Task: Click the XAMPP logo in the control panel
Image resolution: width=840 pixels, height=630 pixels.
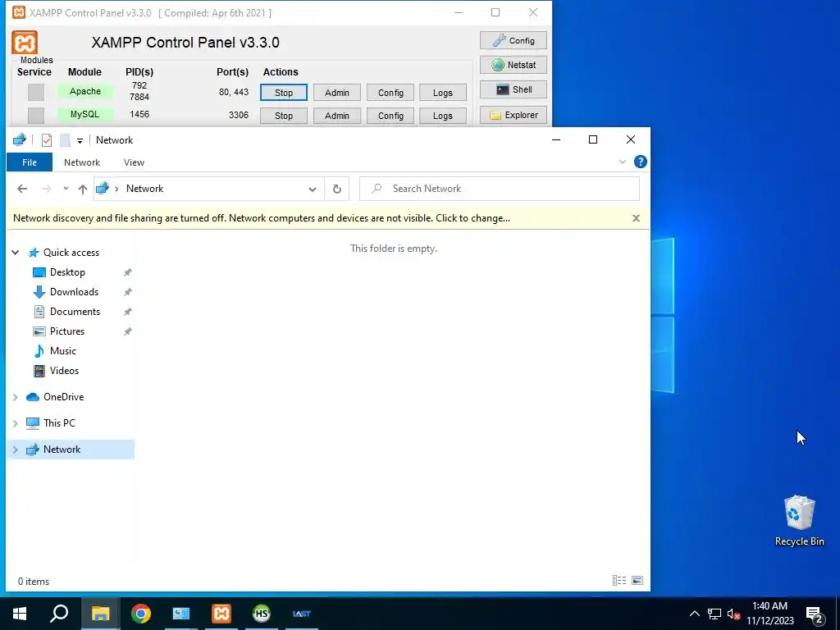Action: click(x=25, y=43)
